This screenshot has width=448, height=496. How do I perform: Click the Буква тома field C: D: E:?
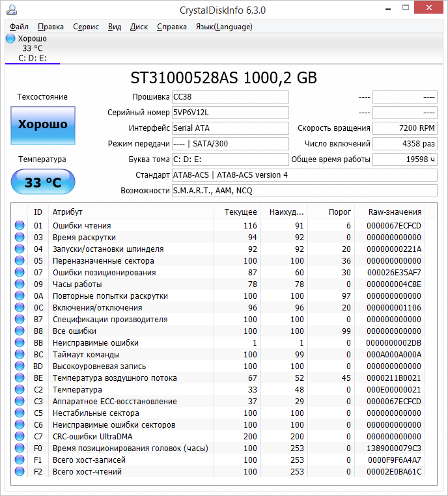click(231, 159)
